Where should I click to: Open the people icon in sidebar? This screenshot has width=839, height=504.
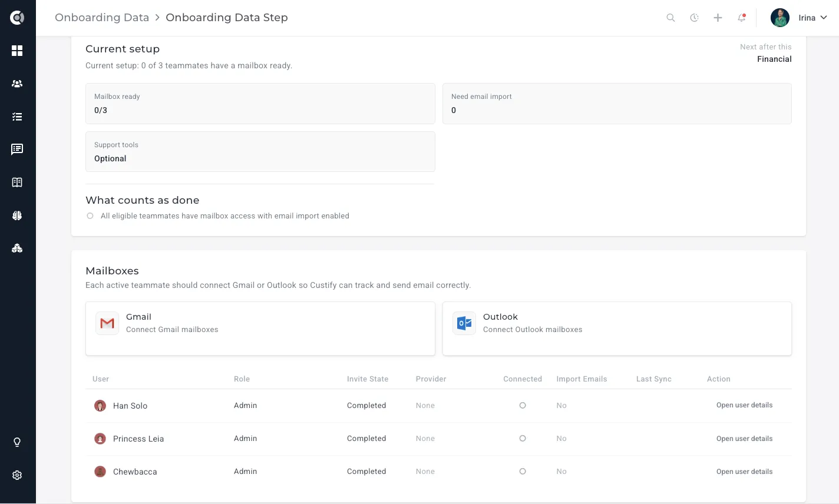[x=17, y=84]
